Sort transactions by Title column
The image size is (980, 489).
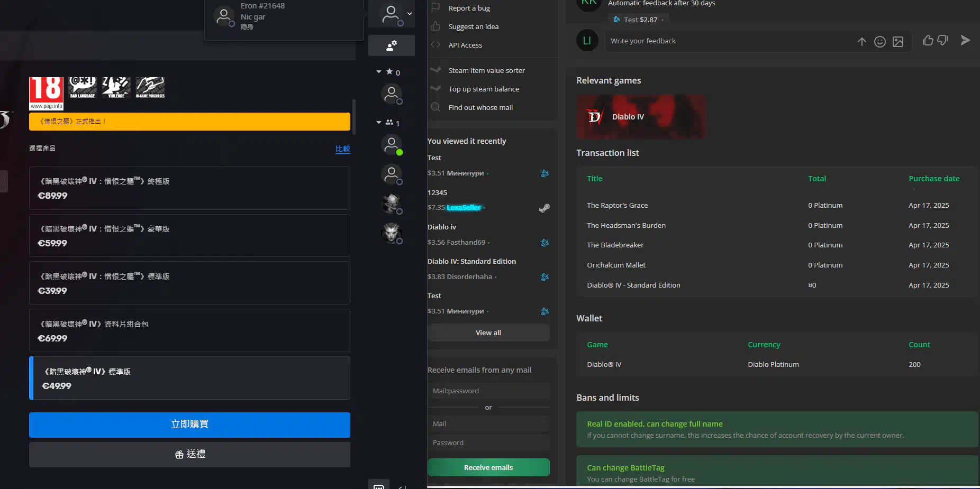(x=595, y=179)
